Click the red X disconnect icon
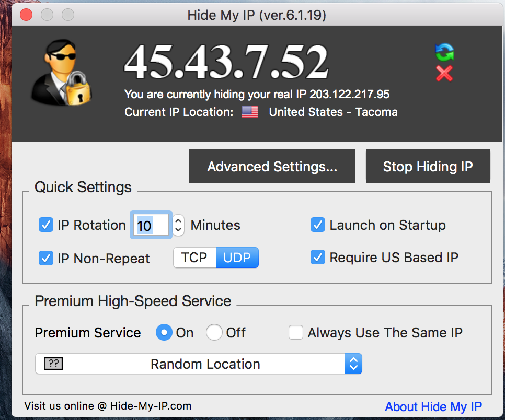The height and width of the screenshot is (420, 505). [444, 73]
